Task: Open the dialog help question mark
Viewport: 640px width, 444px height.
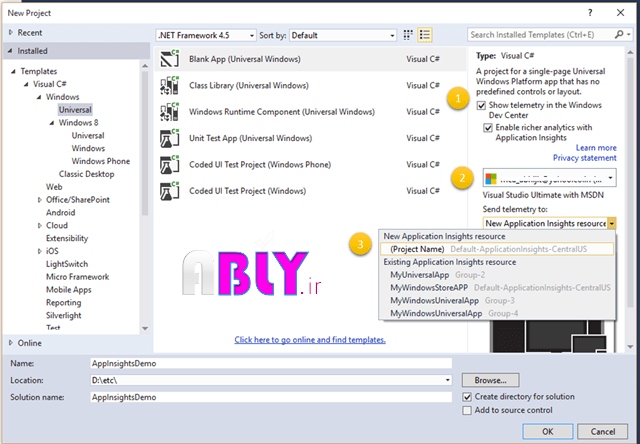Action: coord(590,13)
